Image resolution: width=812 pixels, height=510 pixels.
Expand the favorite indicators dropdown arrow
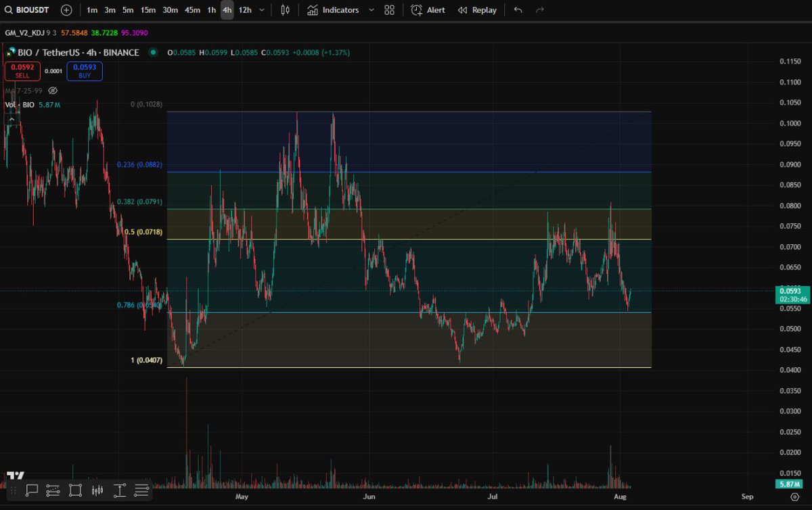tap(371, 10)
